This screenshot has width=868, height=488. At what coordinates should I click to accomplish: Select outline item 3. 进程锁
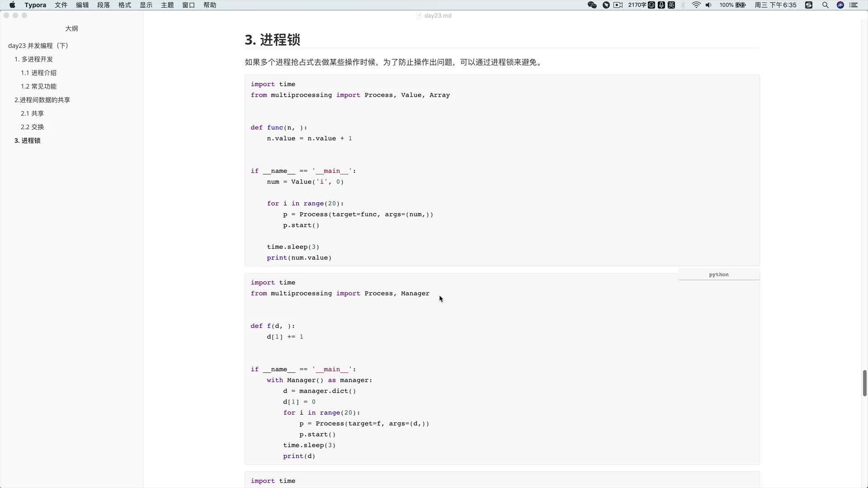[27, 141]
